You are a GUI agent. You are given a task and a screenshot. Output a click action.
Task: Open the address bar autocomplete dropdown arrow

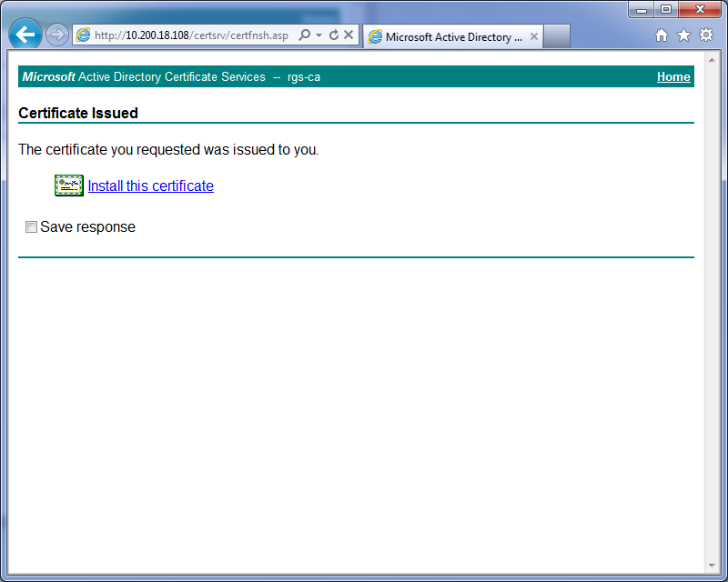(x=319, y=35)
